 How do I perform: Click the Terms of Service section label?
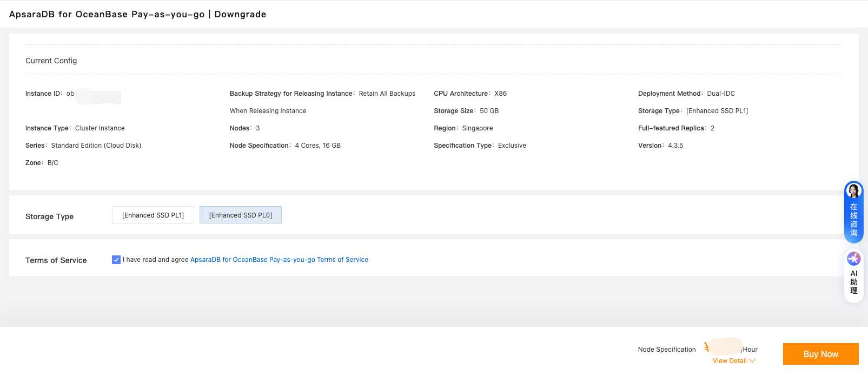(x=56, y=260)
